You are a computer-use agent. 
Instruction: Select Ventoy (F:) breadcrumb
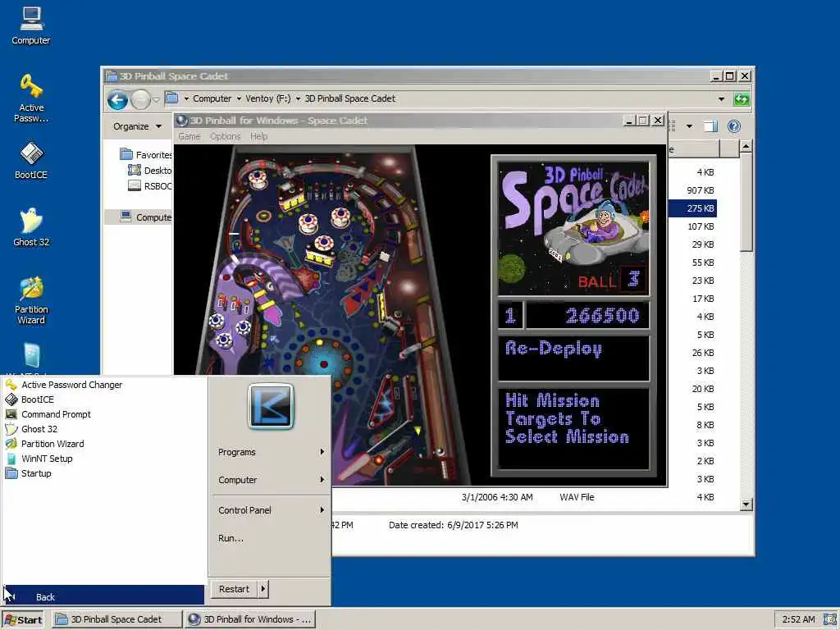[x=268, y=98]
